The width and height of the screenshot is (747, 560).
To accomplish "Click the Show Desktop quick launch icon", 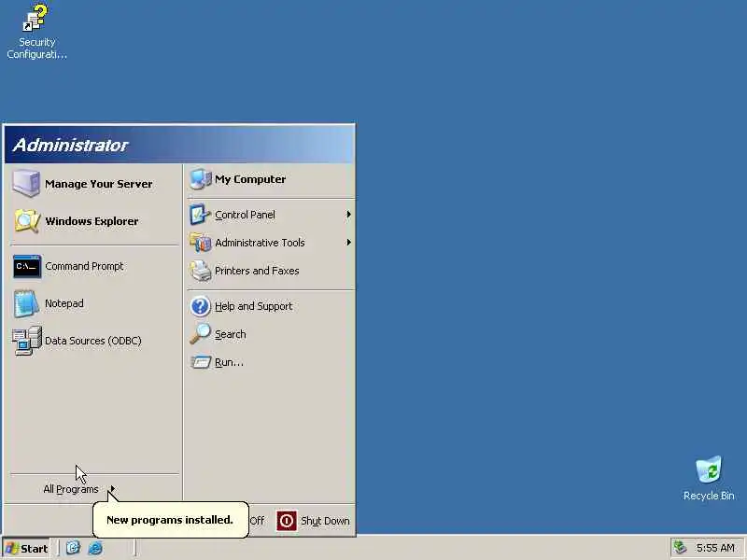I will click(73, 548).
